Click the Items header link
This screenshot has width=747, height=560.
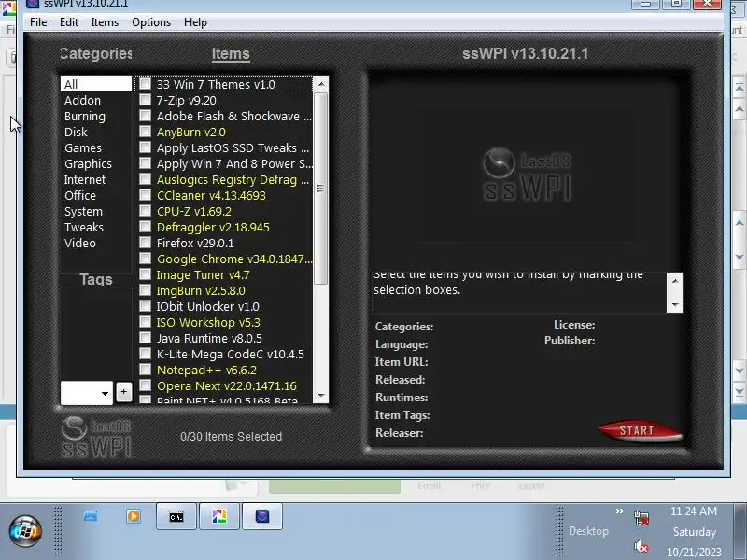point(231,54)
